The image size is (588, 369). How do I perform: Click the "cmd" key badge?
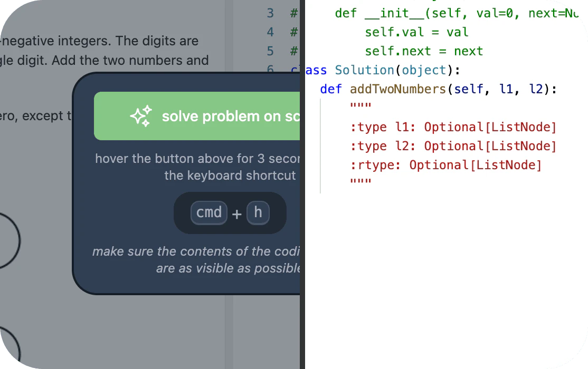click(209, 213)
